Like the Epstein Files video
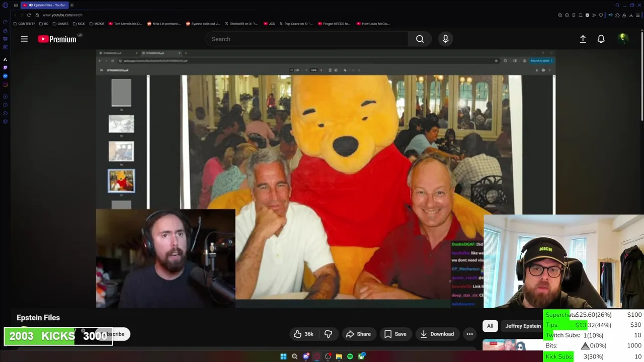644x362 pixels. coord(303,334)
